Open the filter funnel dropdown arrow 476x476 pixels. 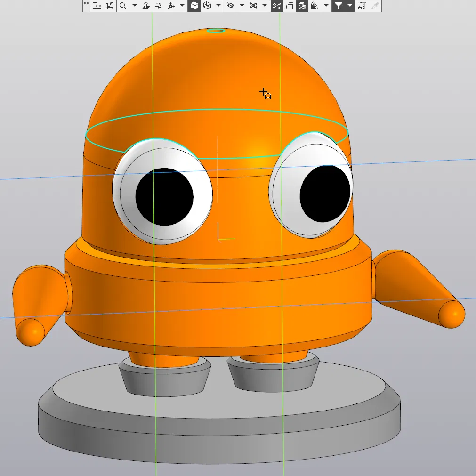coord(350,6)
